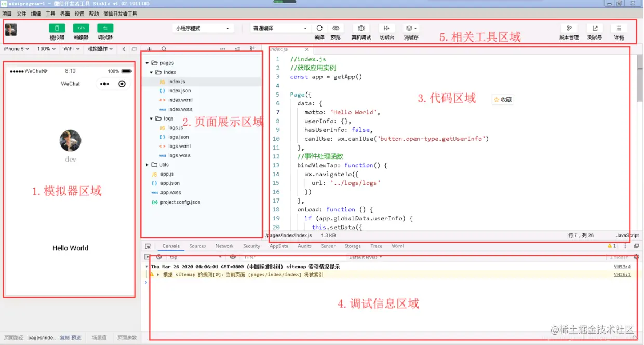The height and width of the screenshot is (345, 644).
Task: Switch to the Sources tab
Action: (x=197, y=246)
